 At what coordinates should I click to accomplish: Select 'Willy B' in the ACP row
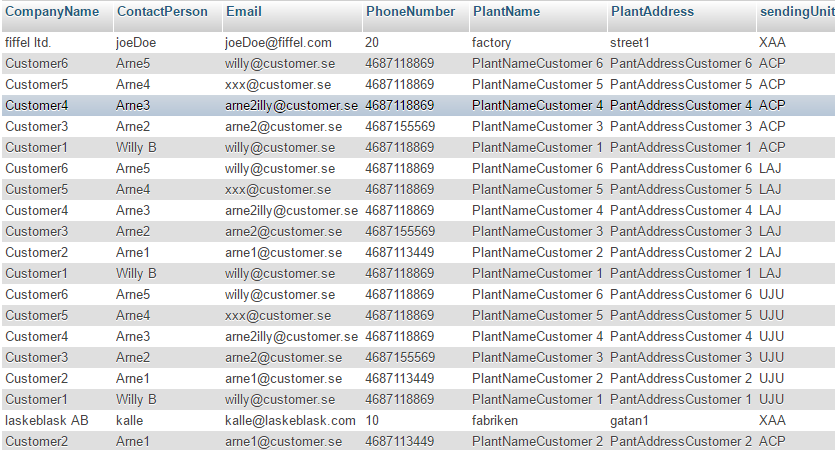(x=136, y=148)
